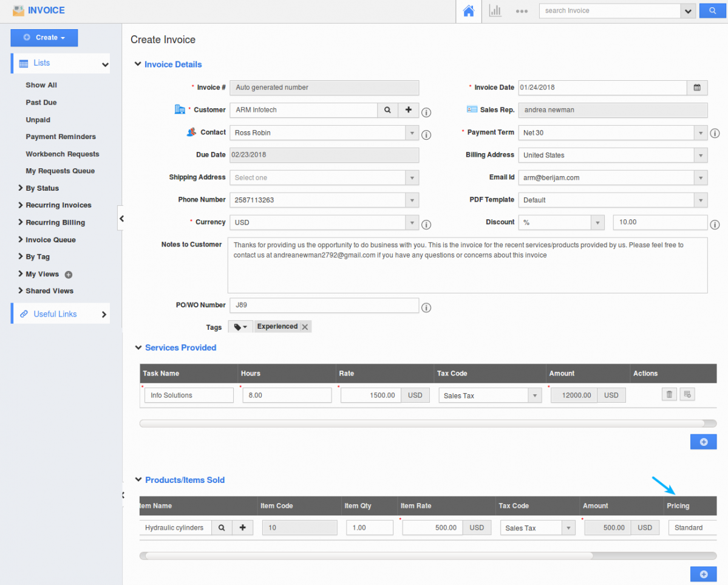728x585 pixels.
Task: Click the Notes to Customer textarea
Action: [467, 265]
